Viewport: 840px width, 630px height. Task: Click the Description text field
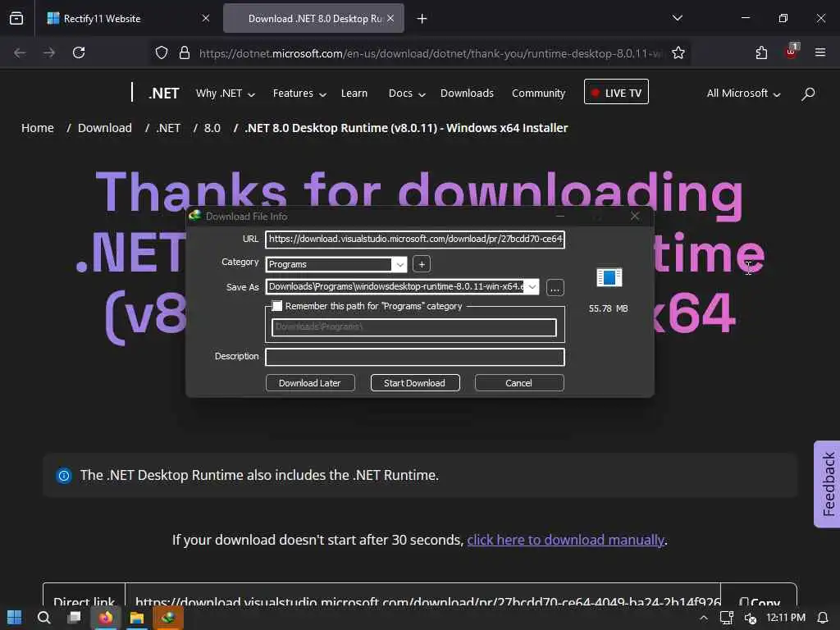[415, 357]
